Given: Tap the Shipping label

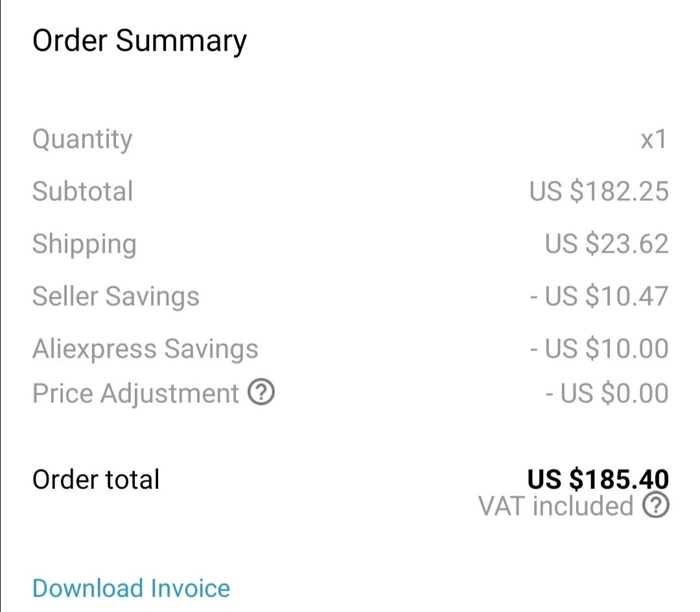Looking at the screenshot, I should [x=84, y=244].
